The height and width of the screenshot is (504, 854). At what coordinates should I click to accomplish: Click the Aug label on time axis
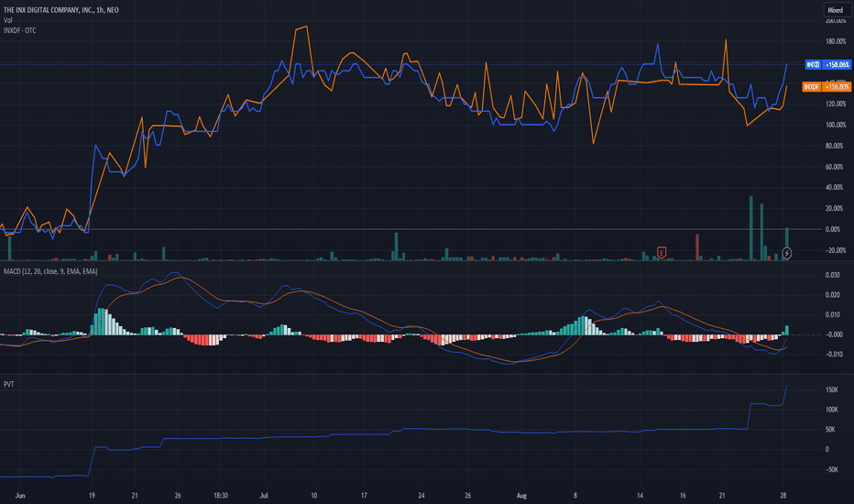pyautogui.click(x=521, y=496)
